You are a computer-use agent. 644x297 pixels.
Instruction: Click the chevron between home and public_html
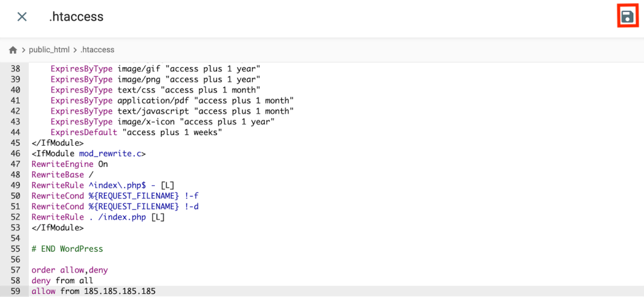pos(23,50)
